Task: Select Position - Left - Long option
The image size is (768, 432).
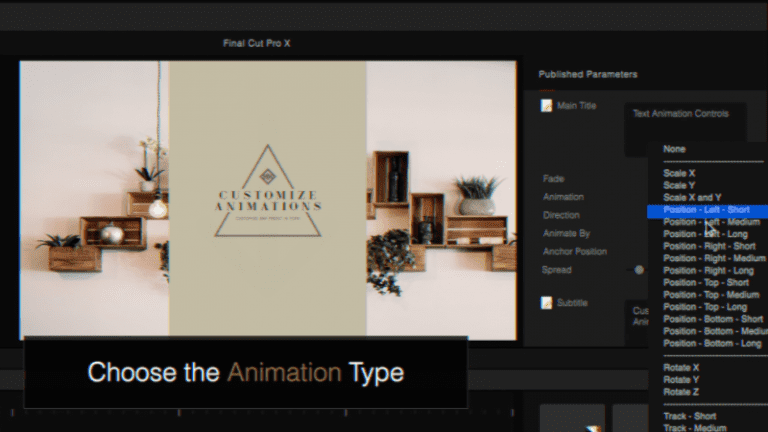Action: [705, 234]
